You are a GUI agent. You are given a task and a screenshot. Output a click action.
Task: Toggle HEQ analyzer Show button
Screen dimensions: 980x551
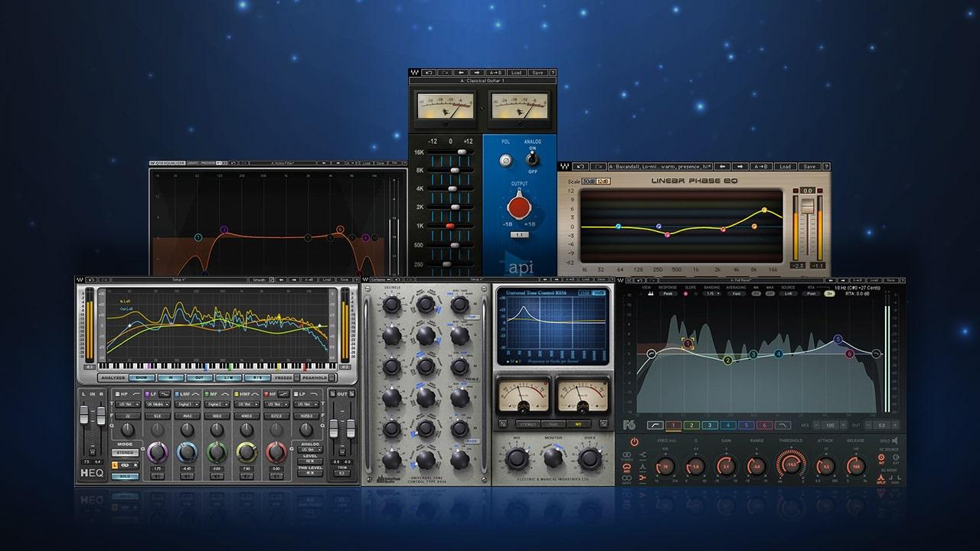[x=141, y=377]
